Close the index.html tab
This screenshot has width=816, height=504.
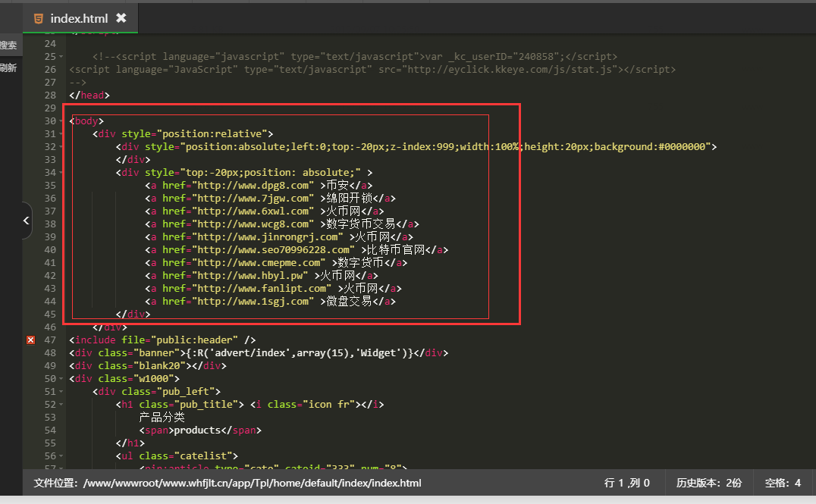(x=121, y=18)
